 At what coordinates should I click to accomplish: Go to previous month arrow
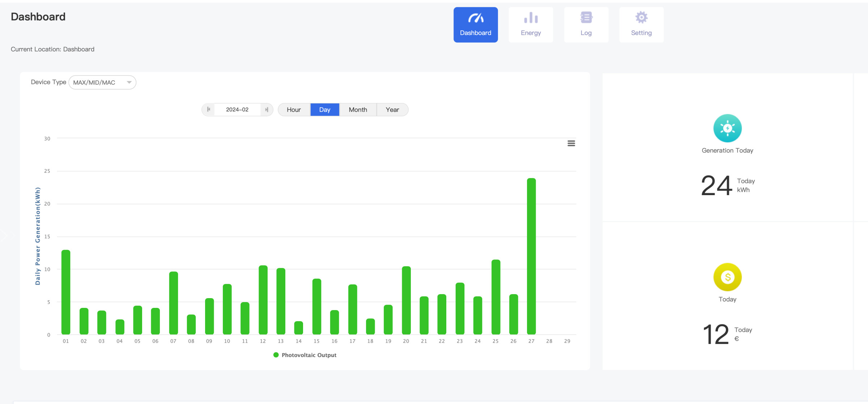click(208, 109)
